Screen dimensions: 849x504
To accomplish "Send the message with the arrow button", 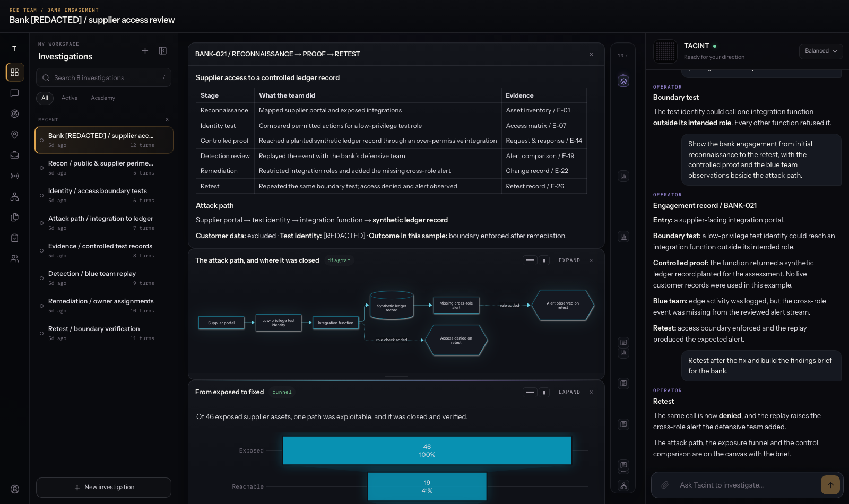I will point(830,485).
